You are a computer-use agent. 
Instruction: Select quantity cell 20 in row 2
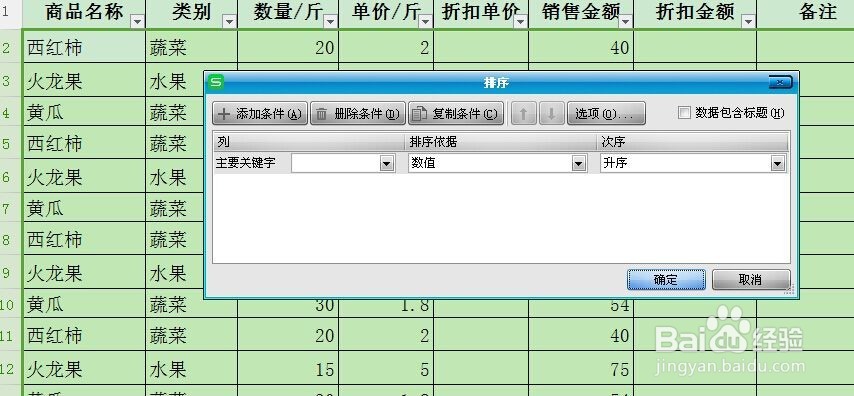[x=288, y=47]
